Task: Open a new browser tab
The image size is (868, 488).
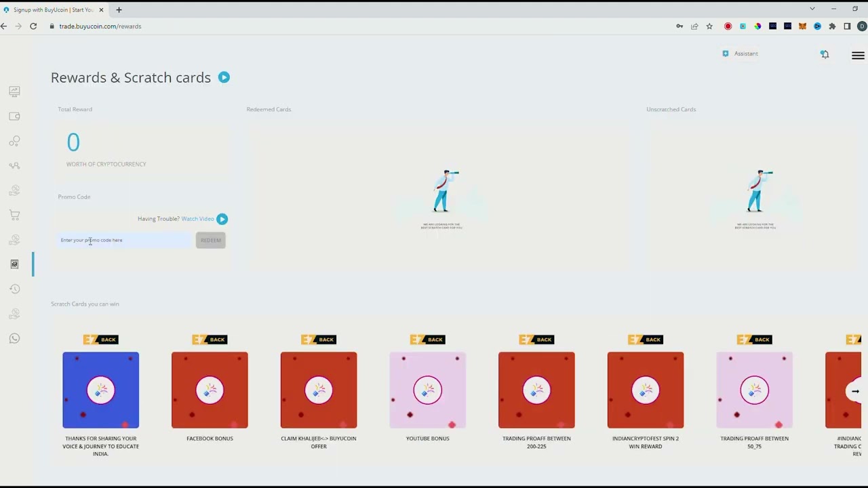Action: (x=119, y=9)
